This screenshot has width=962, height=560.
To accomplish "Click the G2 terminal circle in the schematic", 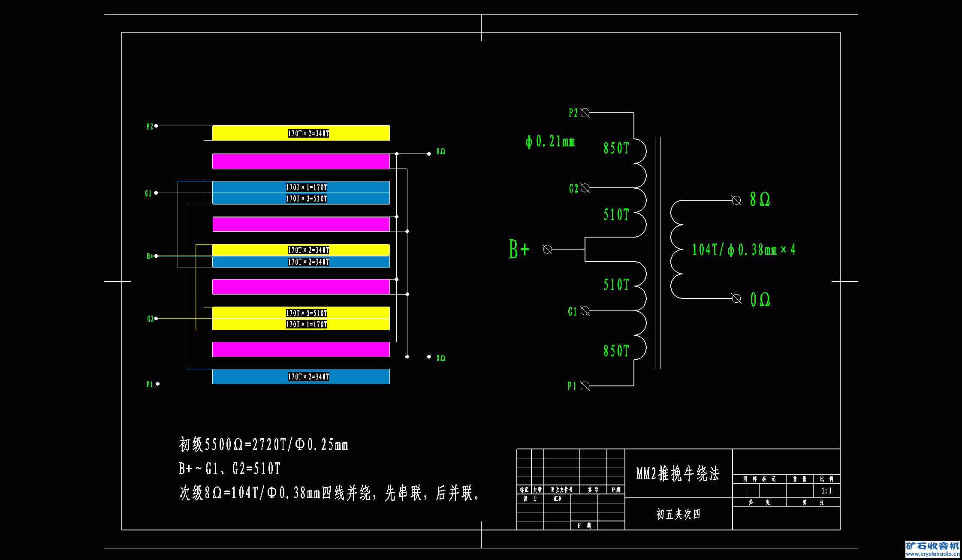I will point(585,188).
